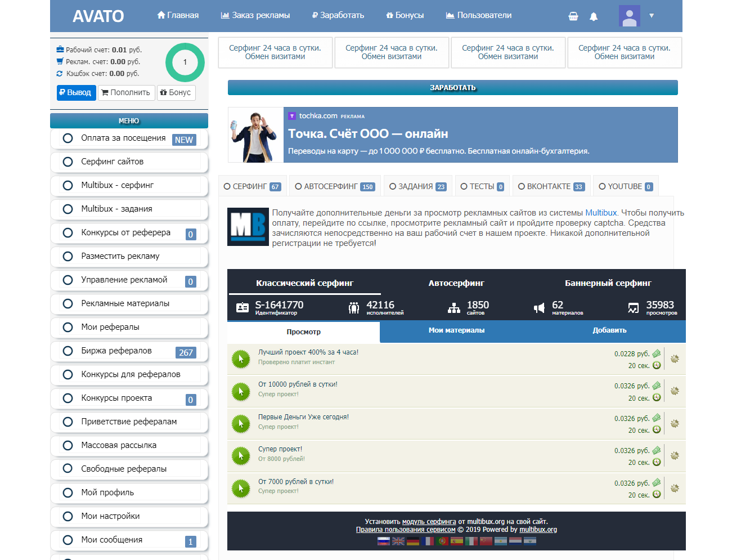The width and height of the screenshot is (732, 560).
Task: Click green cursor icon for 'Лучший проект 400%' ad
Action: [241, 359]
